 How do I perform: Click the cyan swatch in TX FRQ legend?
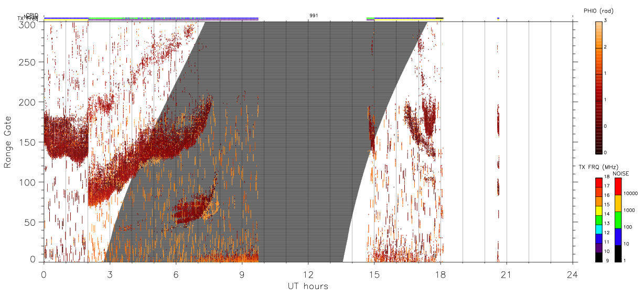598,229
